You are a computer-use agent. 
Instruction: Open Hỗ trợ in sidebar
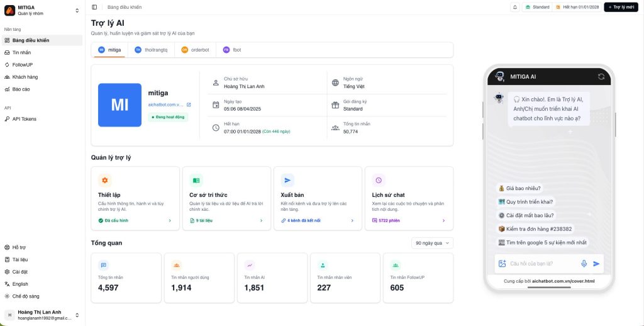[42, 247]
